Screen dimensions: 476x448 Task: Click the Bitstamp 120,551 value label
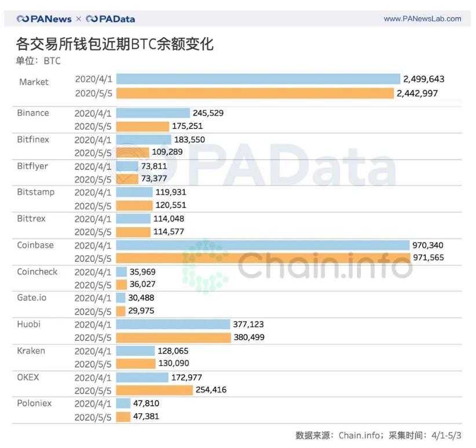click(x=170, y=205)
